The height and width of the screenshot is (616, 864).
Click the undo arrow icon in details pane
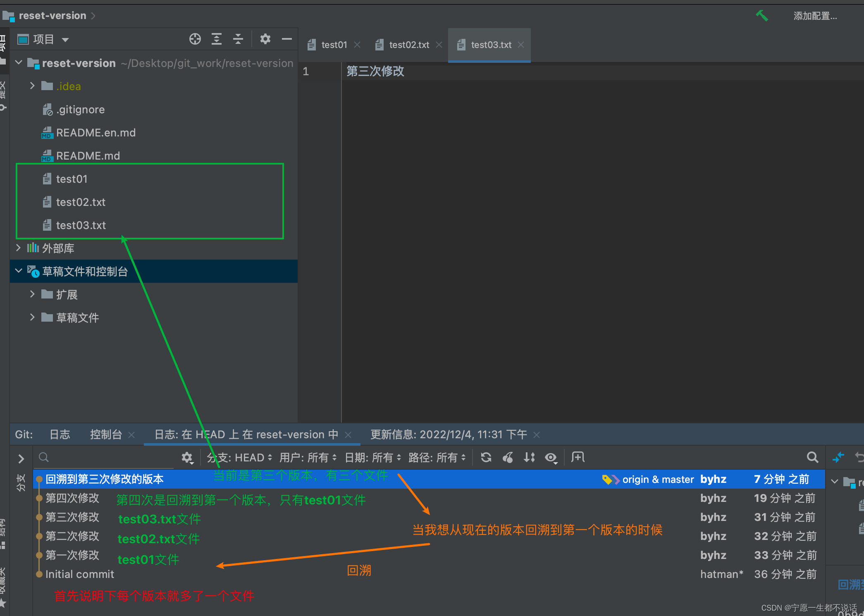(x=859, y=457)
